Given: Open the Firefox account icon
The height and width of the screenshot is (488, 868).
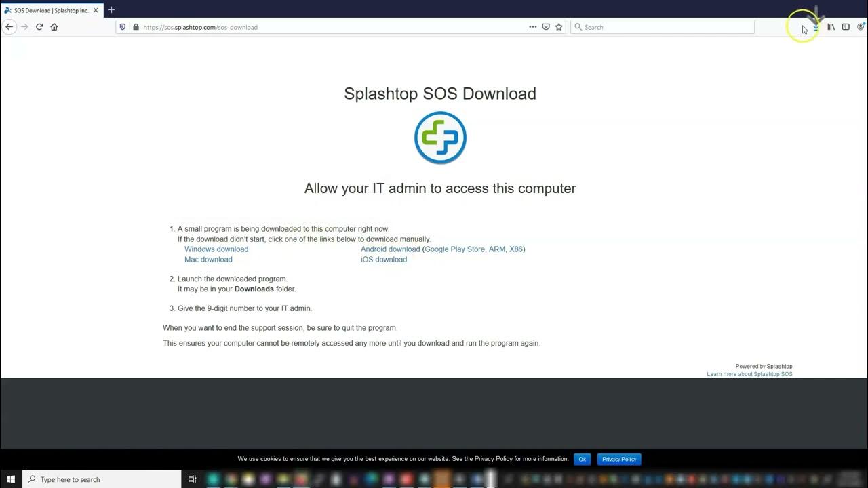Looking at the screenshot, I should (861, 27).
